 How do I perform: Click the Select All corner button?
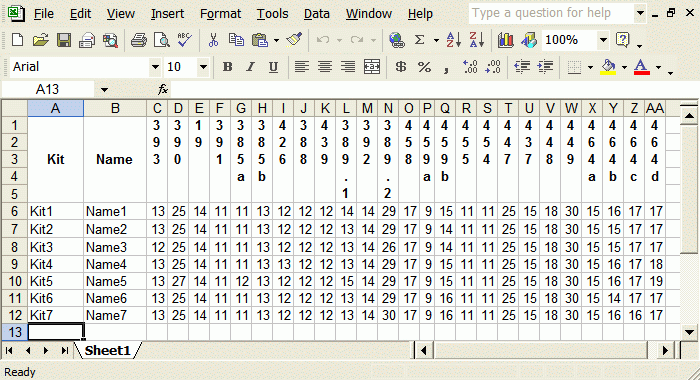[15, 108]
